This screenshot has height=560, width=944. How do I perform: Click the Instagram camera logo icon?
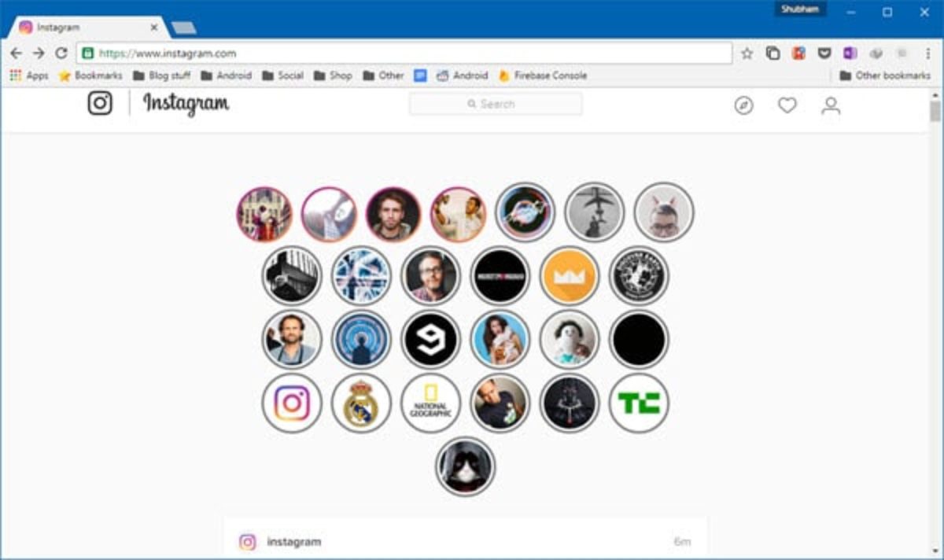(x=100, y=103)
